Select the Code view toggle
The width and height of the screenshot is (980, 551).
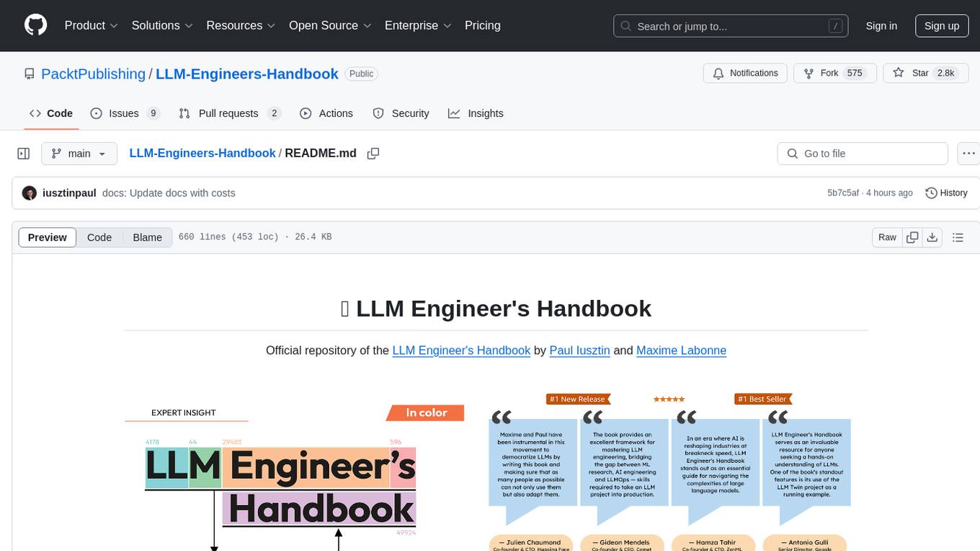(99, 237)
